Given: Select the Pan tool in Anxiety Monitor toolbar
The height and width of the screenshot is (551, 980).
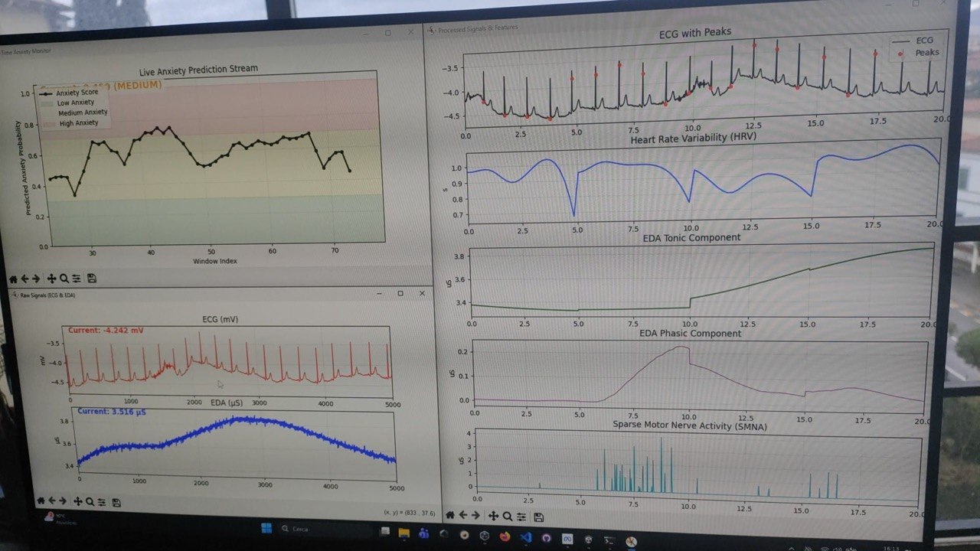Looking at the screenshot, I should (52, 279).
